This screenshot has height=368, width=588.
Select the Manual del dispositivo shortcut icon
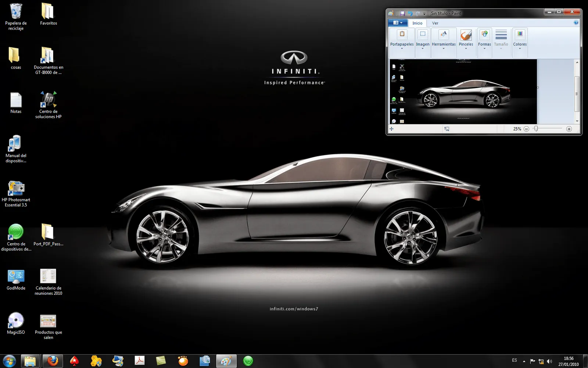pos(16,149)
